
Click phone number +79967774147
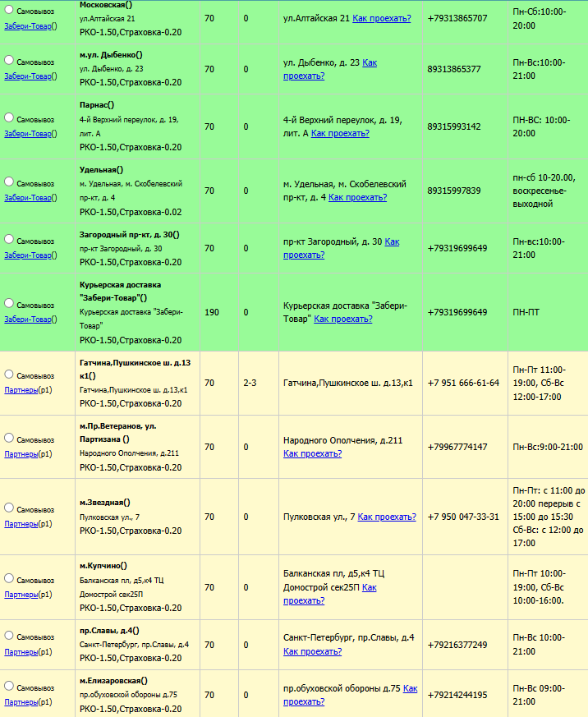coord(457,447)
